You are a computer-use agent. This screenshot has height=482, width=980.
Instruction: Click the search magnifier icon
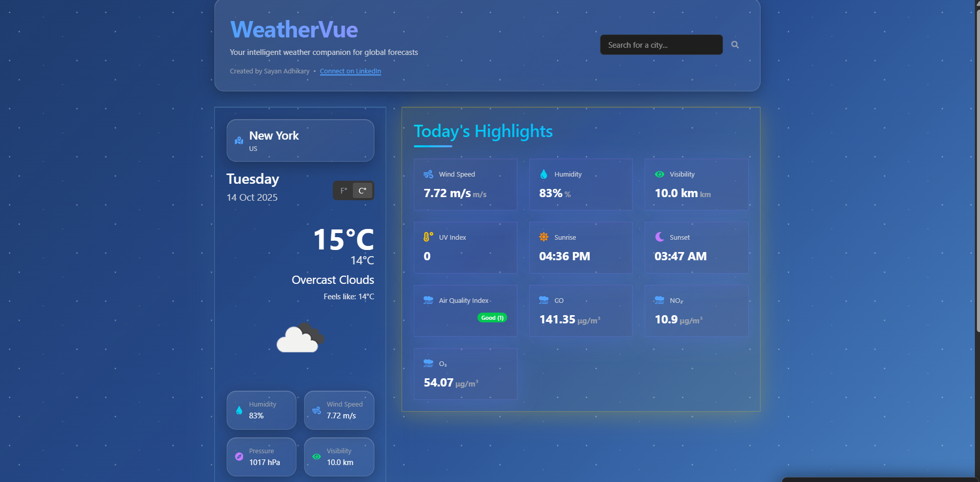(735, 45)
